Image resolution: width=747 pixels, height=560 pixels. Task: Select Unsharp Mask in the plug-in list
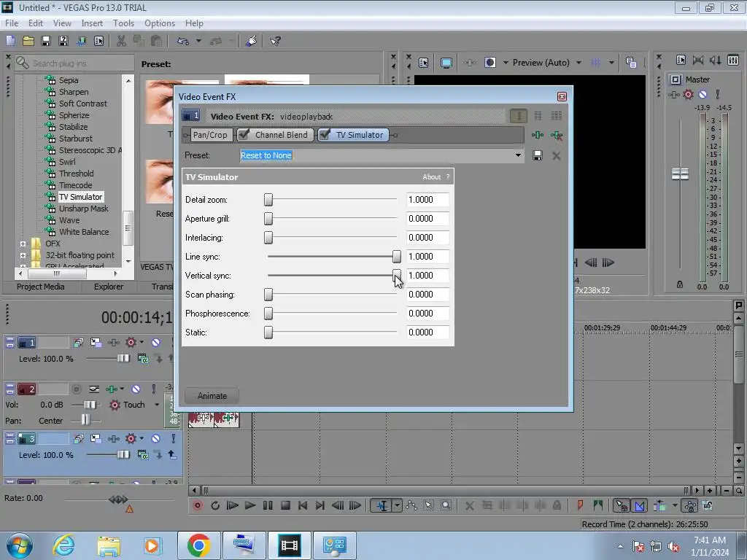pyautogui.click(x=83, y=209)
